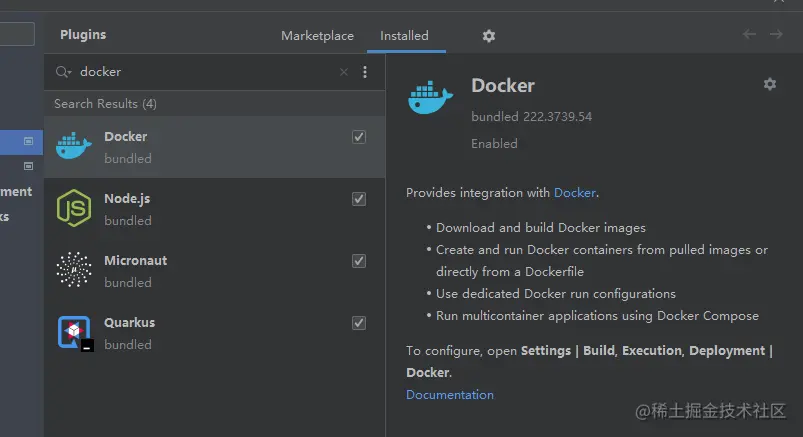
Task: Switch to the Marketplace tab
Action: (317, 36)
